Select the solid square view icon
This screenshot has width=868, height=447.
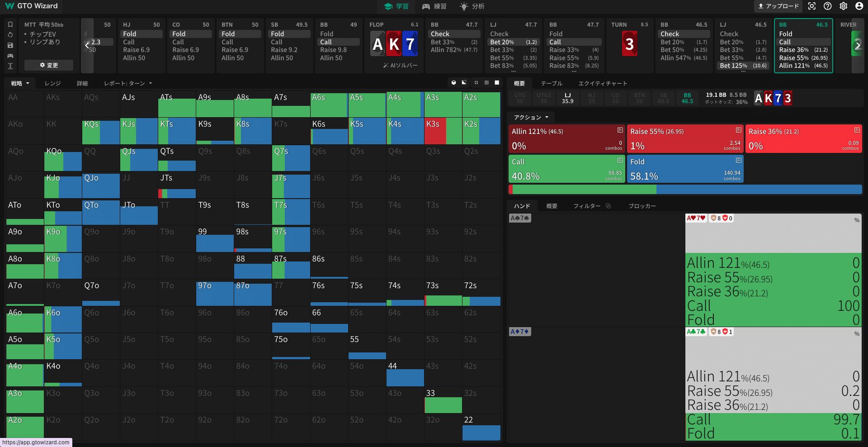pyautogui.click(x=497, y=83)
